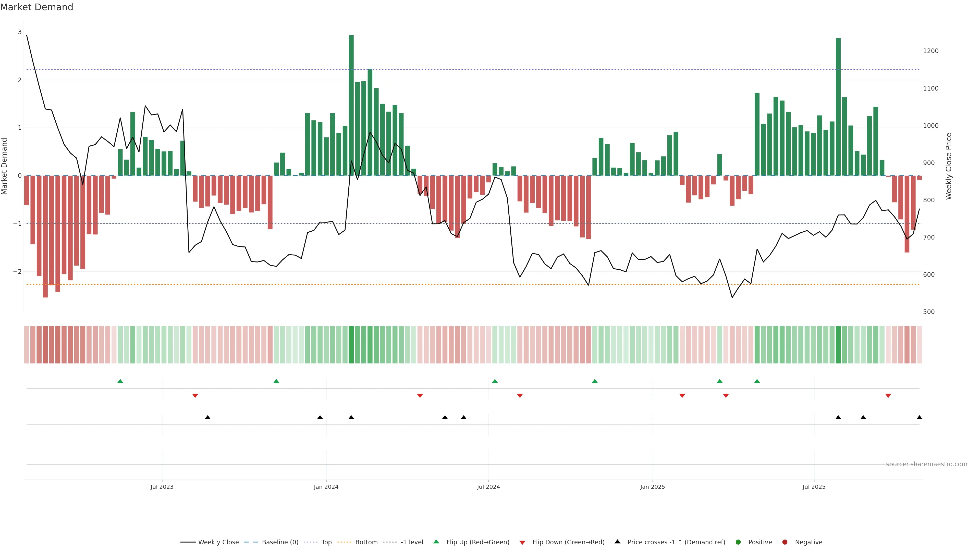
Task: Click the darkest green heatmap cell after Jul 2025
Action: [x=838, y=345]
